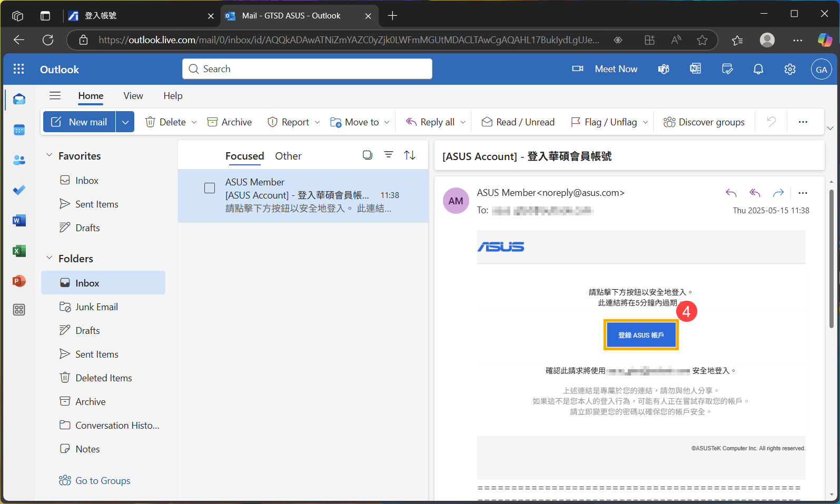Open To Do checkmark app
Image resolution: width=840 pixels, height=504 pixels.
pyautogui.click(x=19, y=190)
